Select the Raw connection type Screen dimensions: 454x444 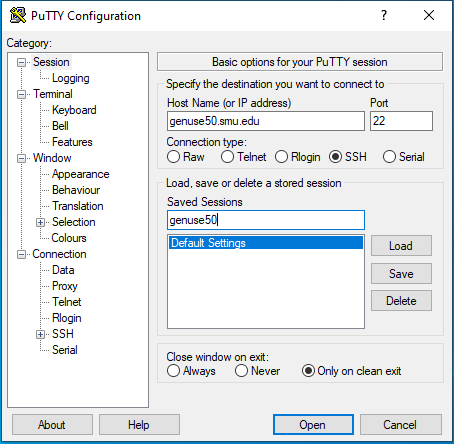[173, 157]
